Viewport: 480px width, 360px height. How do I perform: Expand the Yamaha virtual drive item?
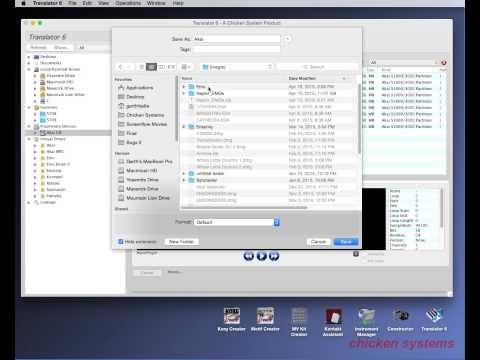(x=35, y=196)
